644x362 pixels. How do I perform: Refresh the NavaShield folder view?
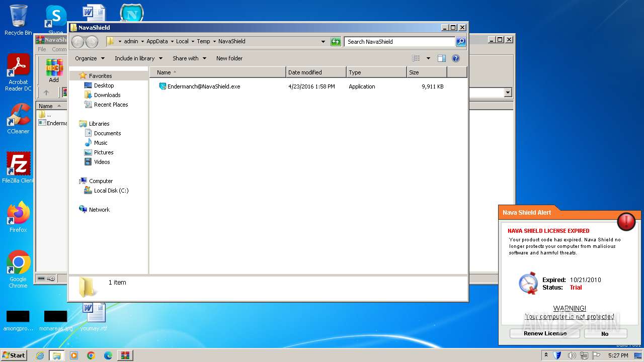tap(336, 42)
